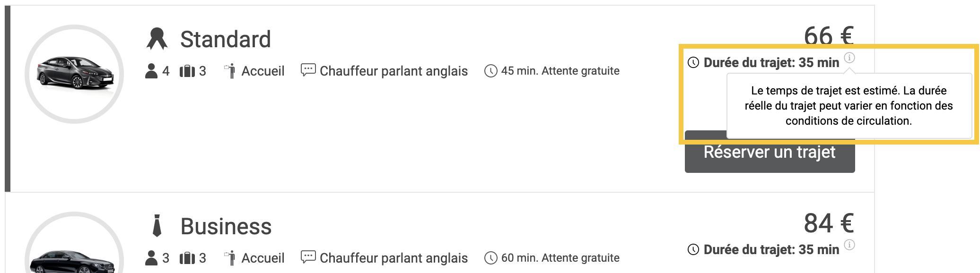The height and width of the screenshot is (273, 980).
Task: Click the 84 € Business price
Action: [829, 223]
